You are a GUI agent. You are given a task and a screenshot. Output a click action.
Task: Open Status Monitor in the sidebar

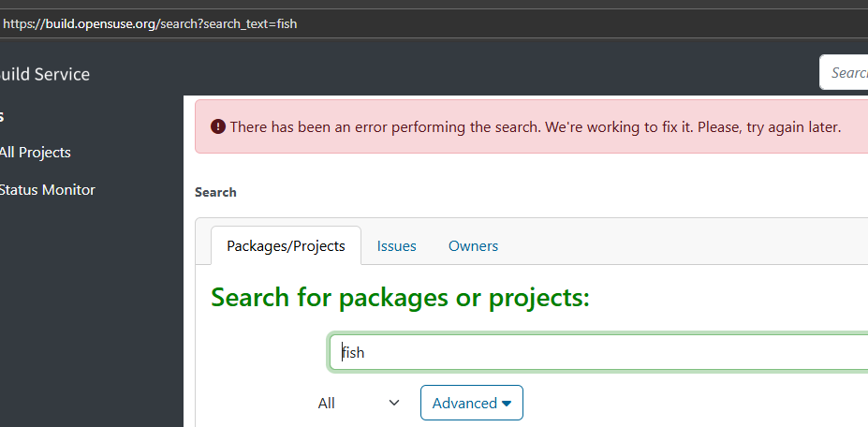[47, 189]
